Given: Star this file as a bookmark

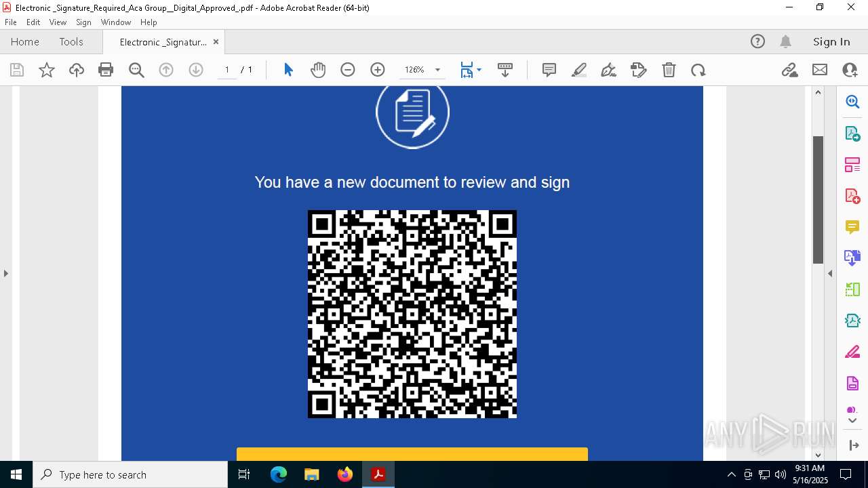Looking at the screenshot, I should [x=47, y=70].
